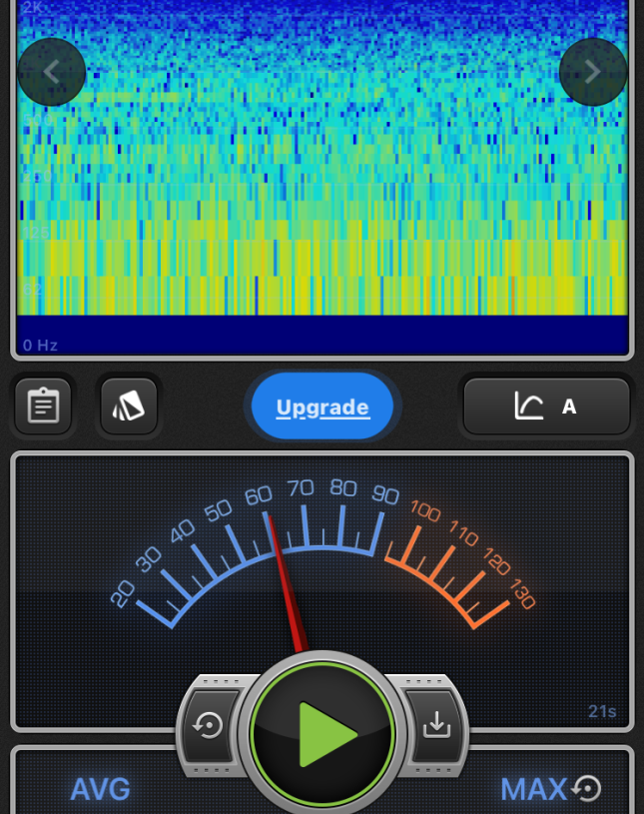644x814 pixels.
Task: Open the A frequency weighting selector
Action: pyautogui.click(x=546, y=407)
